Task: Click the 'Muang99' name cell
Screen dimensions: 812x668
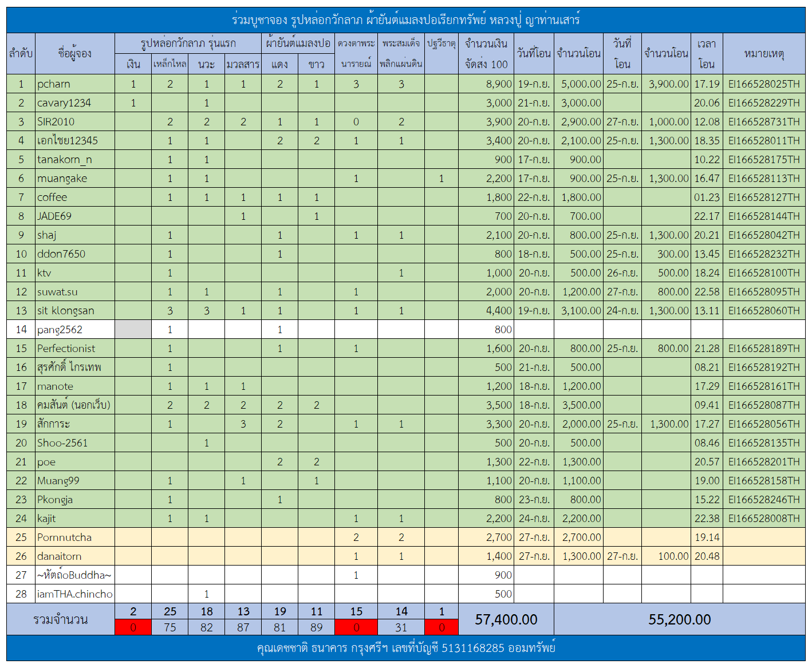Action: click(x=75, y=480)
